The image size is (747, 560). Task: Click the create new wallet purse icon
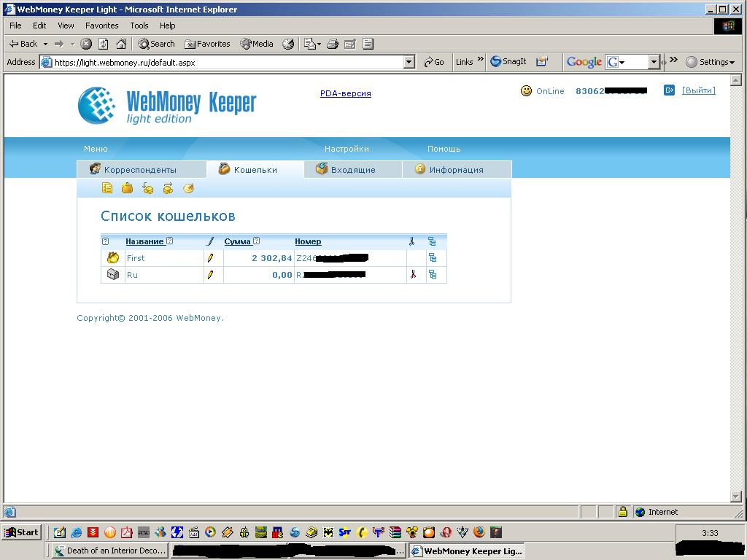click(x=127, y=189)
